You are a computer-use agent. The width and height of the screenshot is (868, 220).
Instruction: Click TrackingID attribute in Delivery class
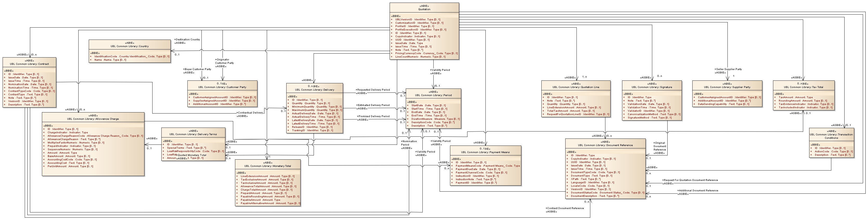pos(312,130)
